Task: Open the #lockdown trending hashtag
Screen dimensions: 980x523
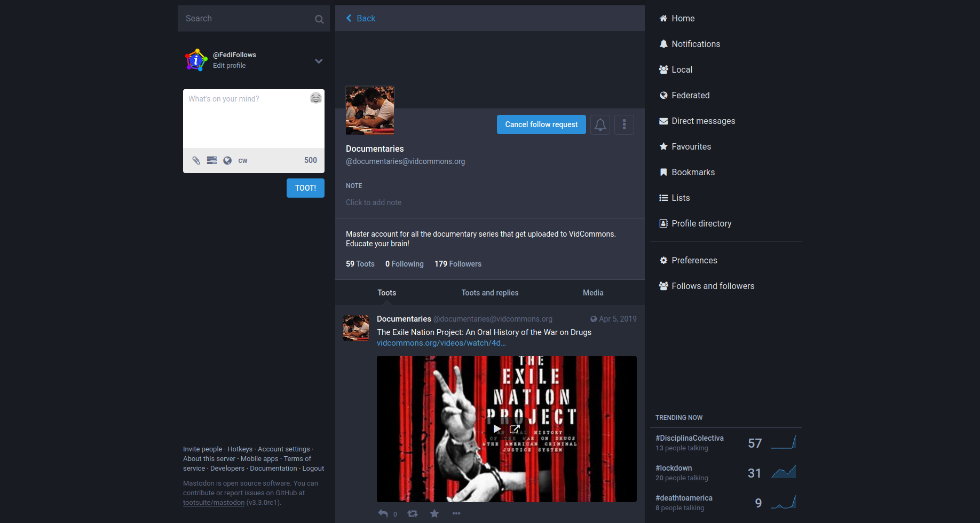Action: point(674,468)
